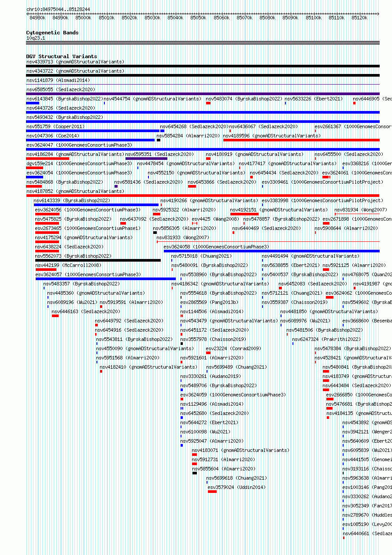The width and height of the screenshot is (392, 555).
Task: Open variant nsv4339713 (gnomADStructuralVariants)
Action: pyautogui.click(x=75, y=62)
